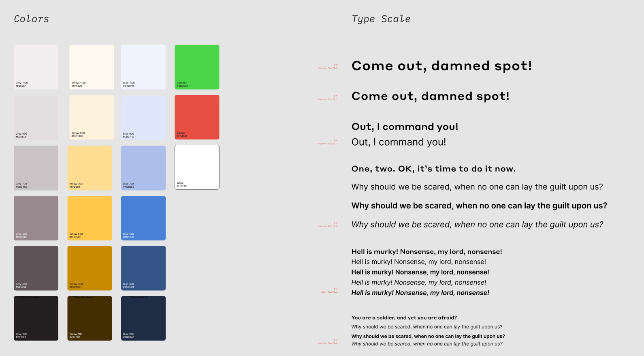Select the Blue-700 light blue swatch
This screenshot has width=644, height=356.
(x=143, y=168)
